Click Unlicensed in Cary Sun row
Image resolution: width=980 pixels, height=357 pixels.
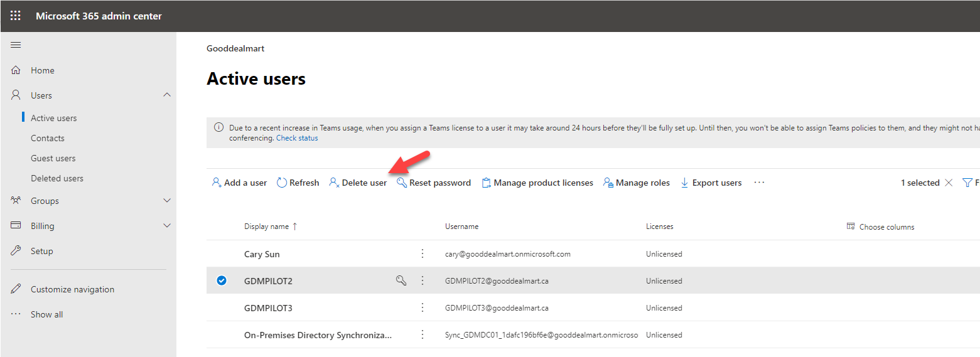[664, 254]
